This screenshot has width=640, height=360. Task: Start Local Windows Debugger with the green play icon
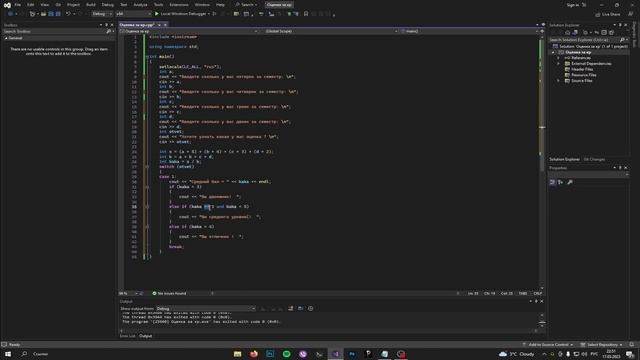pos(157,14)
